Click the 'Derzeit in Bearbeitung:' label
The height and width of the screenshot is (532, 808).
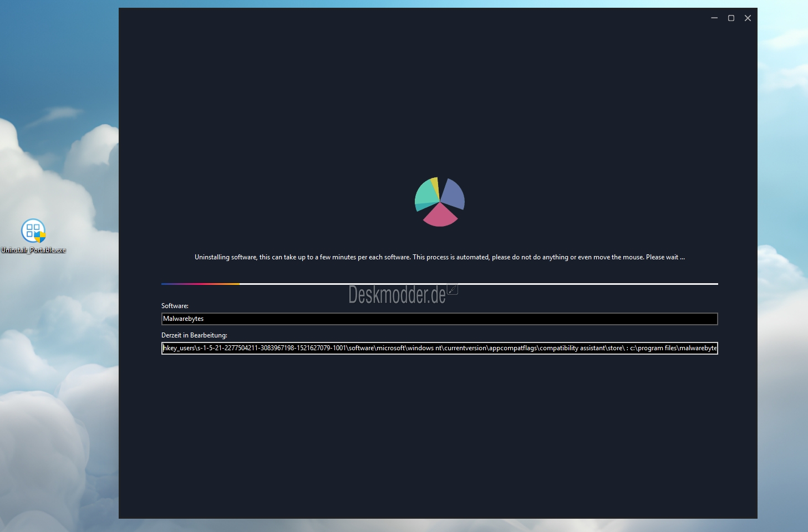tap(194, 335)
